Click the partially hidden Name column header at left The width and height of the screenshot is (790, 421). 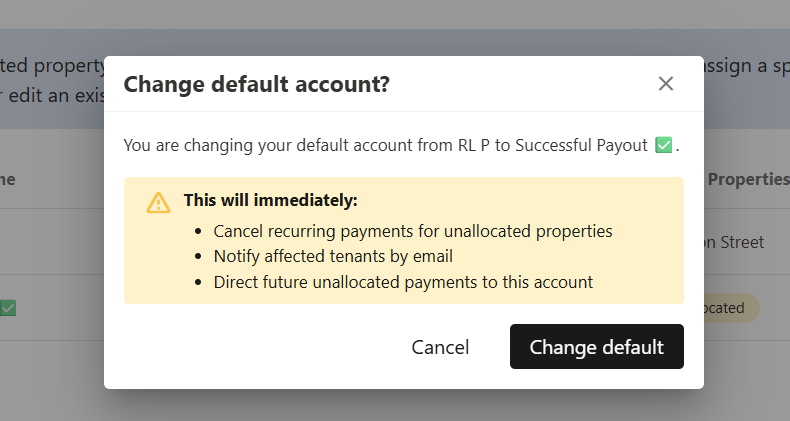8,179
